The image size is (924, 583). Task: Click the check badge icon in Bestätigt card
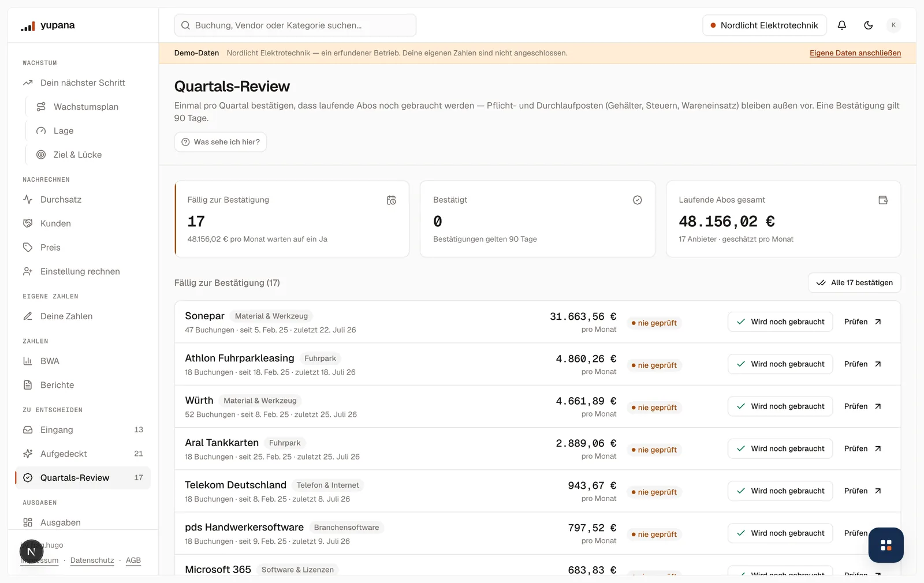637,200
